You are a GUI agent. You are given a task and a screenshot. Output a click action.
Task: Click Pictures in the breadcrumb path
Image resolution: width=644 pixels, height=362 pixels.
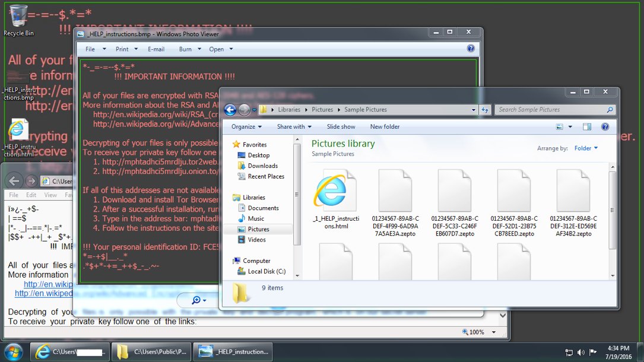322,110
